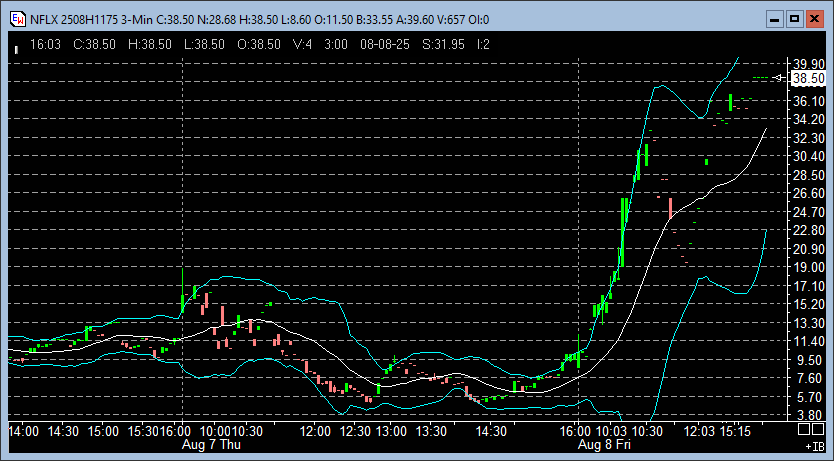Screen dimensions: 834x461
Task: Click the H:38.50 high value in data line
Action: 150,45
